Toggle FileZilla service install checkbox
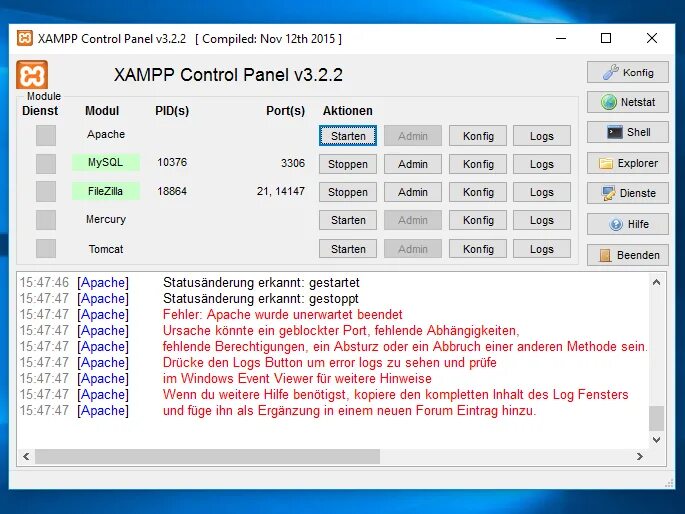Screen dimensions: 685x514 46,192
